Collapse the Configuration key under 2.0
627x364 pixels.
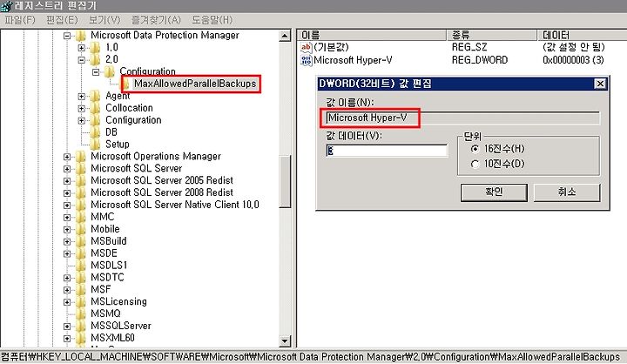point(96,72)
